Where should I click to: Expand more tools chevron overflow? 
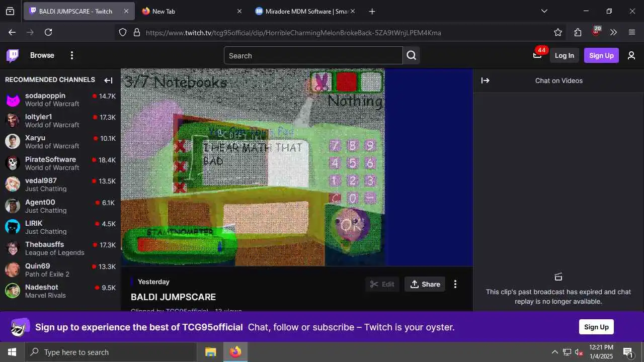pyautogui.click(x=613, y=32)
